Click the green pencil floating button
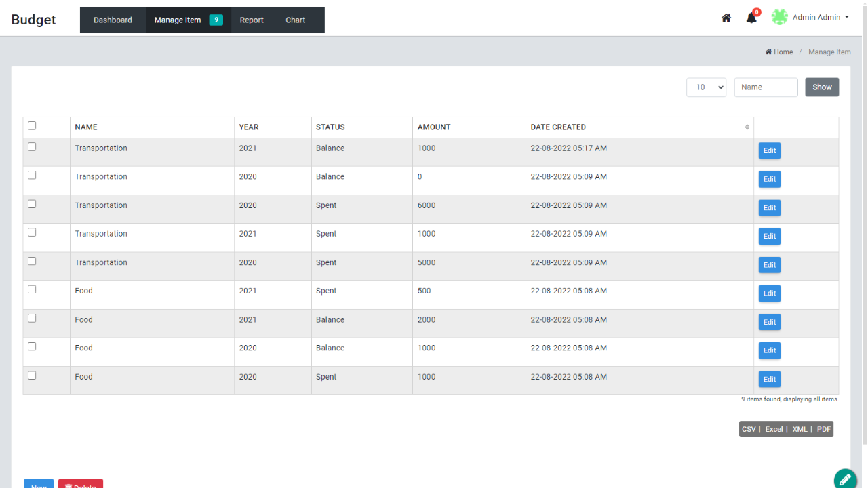The width and height of the screenshot is (868, 488). coord(845,479)
